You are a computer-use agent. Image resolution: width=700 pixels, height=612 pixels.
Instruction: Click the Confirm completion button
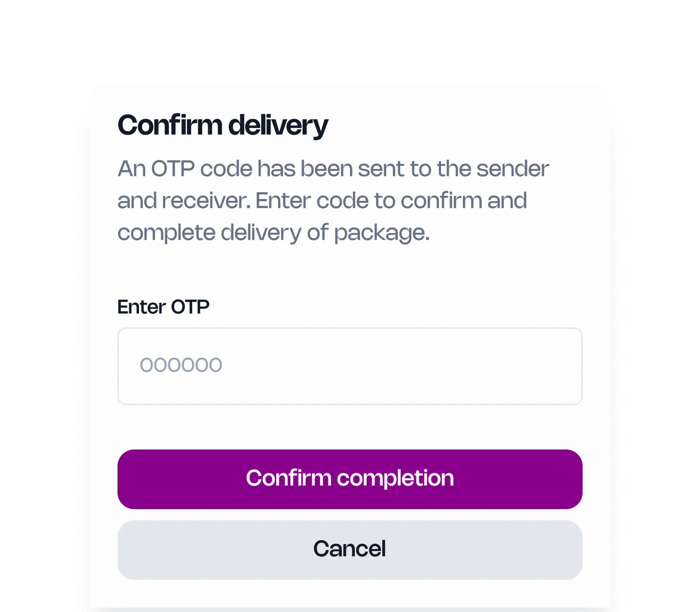pyautogui.click(x=350, y=479)
